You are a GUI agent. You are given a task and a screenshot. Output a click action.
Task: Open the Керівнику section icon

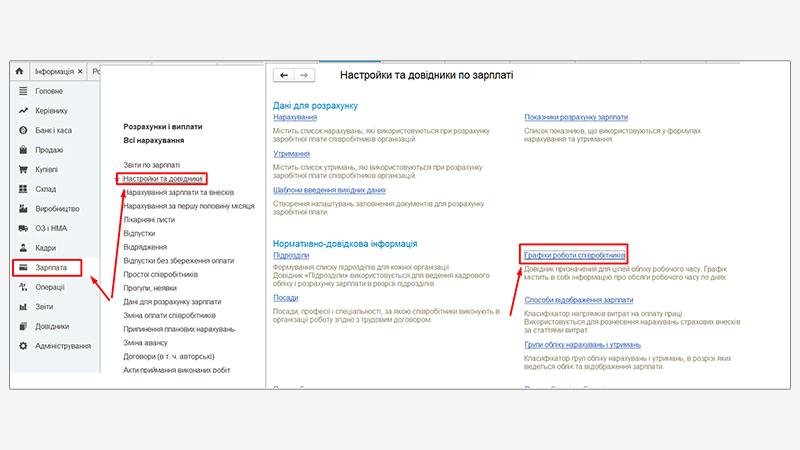pos(22,111)
